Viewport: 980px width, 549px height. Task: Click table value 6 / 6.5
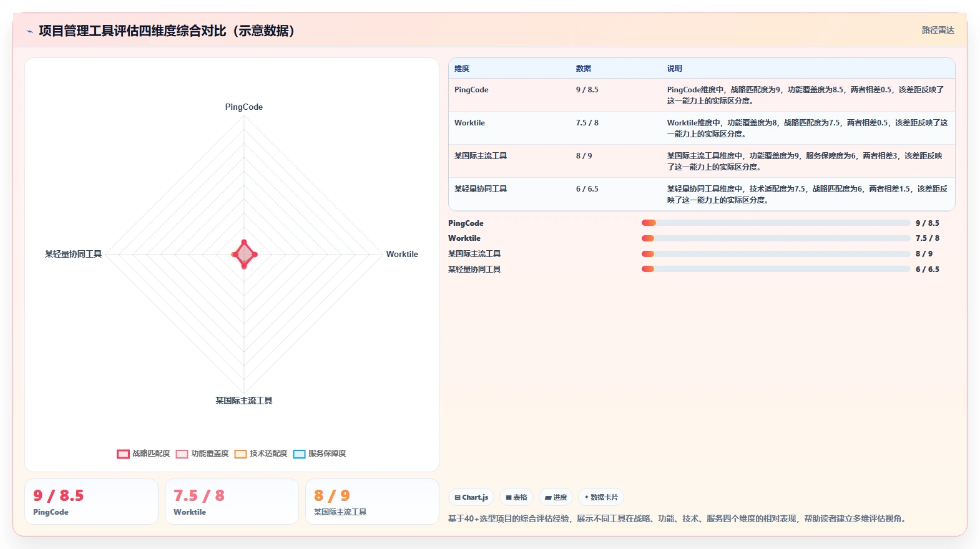pyautogui.click(x=587, y=189)
